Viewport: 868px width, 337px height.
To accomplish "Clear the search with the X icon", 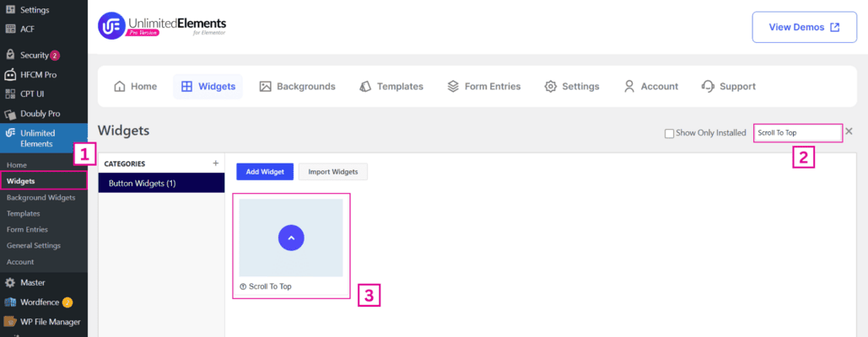I will click(849, 131).
